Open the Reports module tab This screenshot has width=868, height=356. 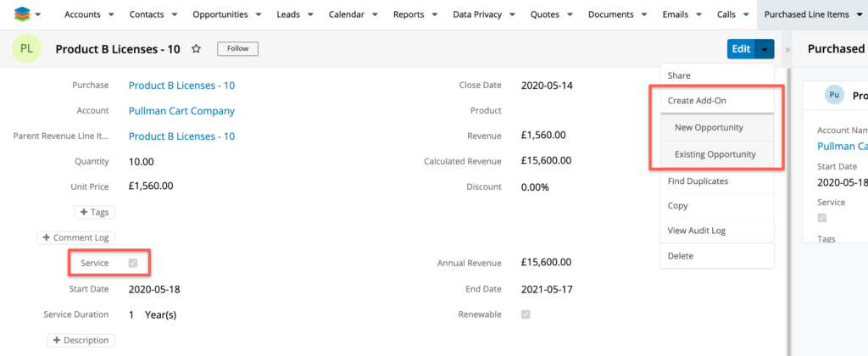409,15
